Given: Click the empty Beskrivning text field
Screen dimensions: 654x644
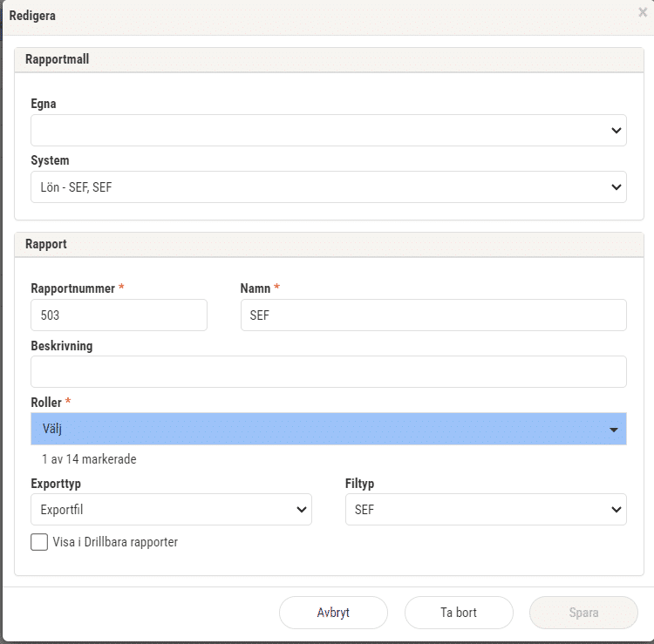Looking at the screenshot, I should tap(328, 372).
